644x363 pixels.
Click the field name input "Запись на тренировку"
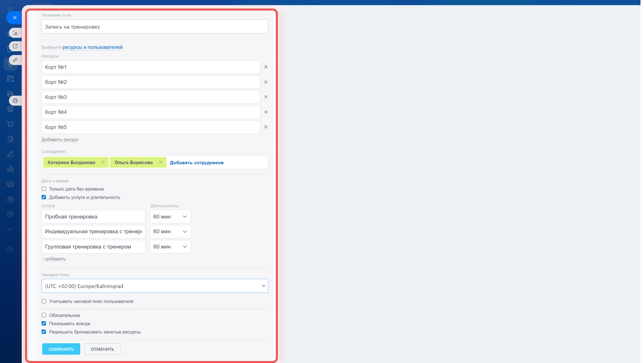pos(154,27)
